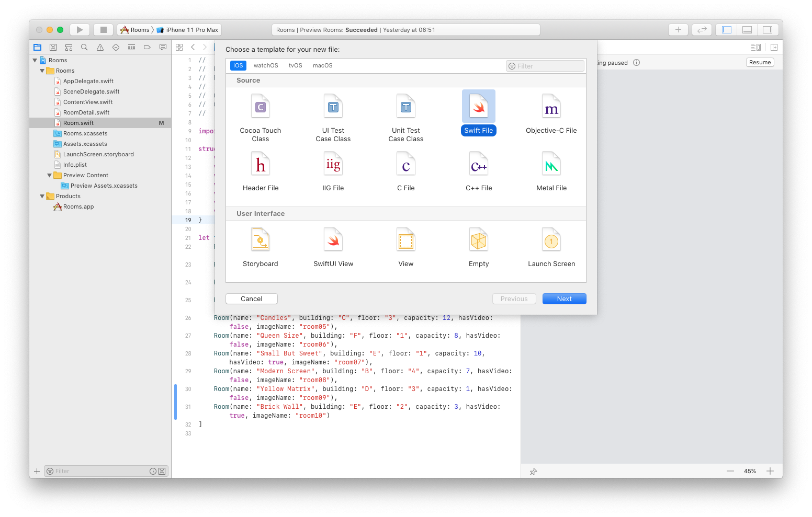Toggle the debug area visibility
The image size is (812, 517).
pos(747,30)
